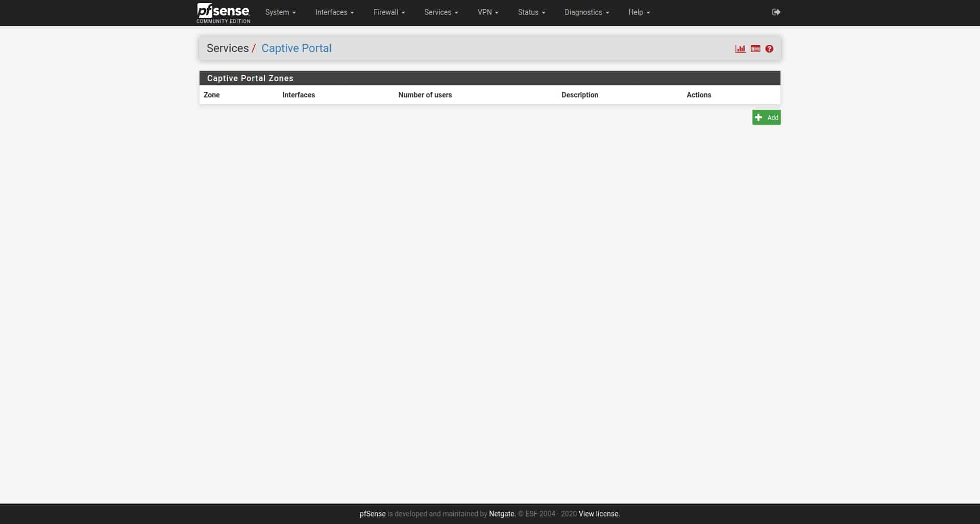Expand the Services navigation menu
980x524 pixels.
441,12
